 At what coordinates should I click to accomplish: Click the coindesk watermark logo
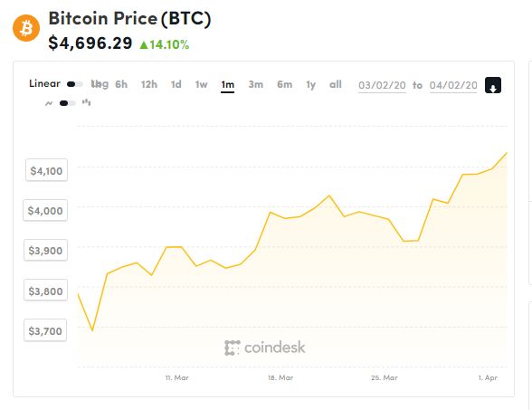point(264,348)
